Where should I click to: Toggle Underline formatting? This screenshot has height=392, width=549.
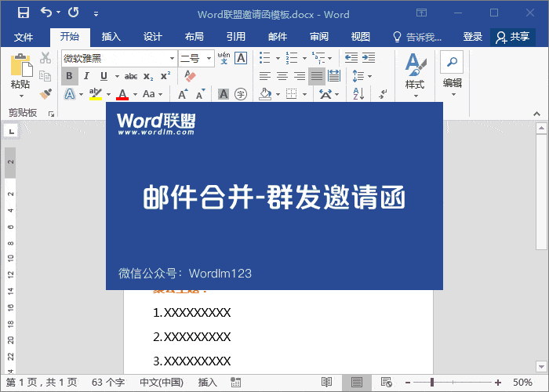(x=104, y=76)
